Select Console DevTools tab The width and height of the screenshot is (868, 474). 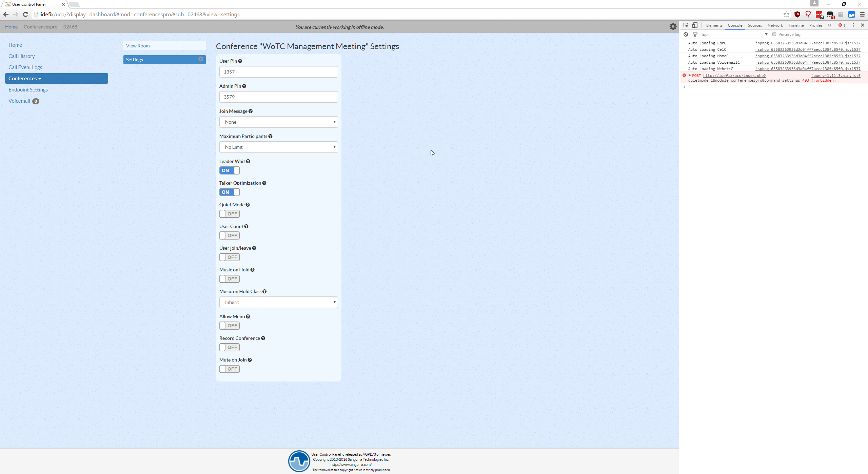pos(735,25)
